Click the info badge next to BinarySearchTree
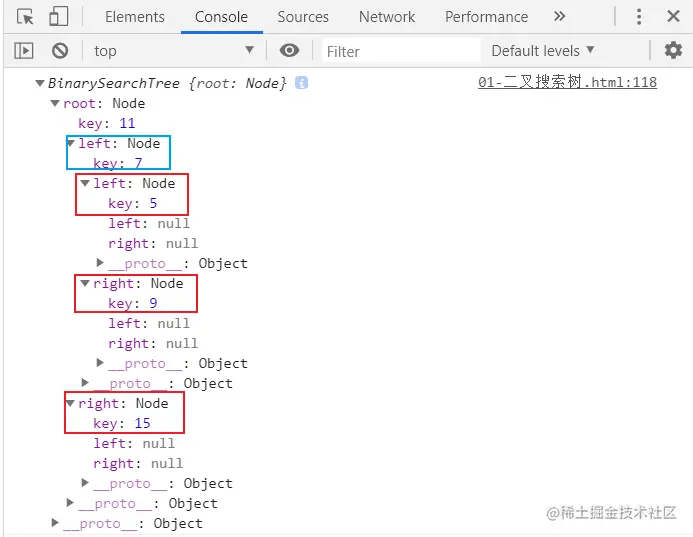The width and height of the screenshot is (693, 537). tap(301, 83)
